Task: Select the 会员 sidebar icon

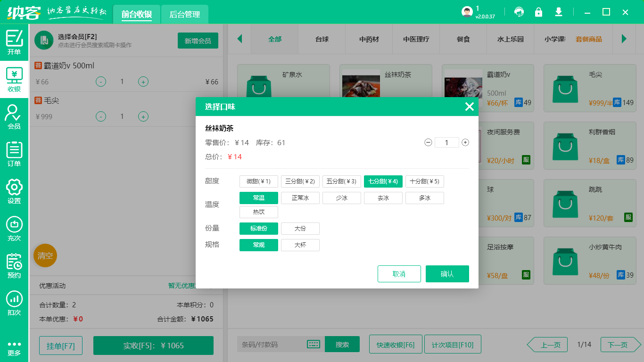Action: tap(14, 117)
